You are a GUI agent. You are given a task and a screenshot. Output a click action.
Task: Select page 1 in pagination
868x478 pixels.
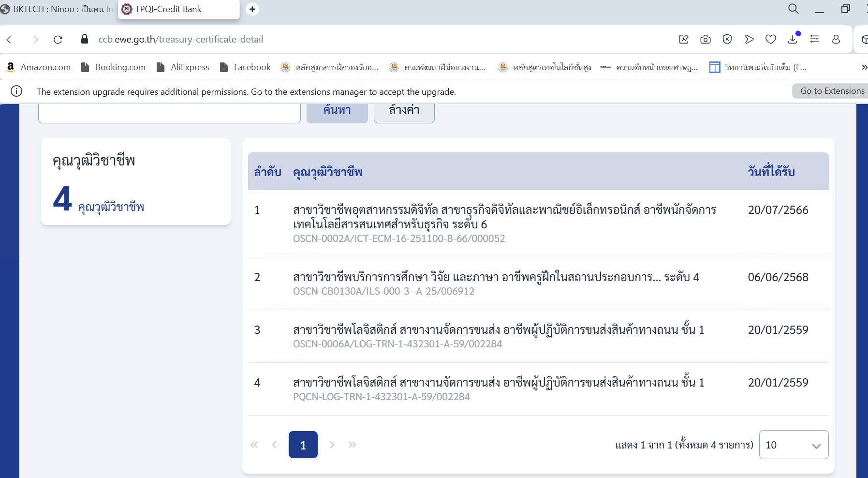coord(303,445)
